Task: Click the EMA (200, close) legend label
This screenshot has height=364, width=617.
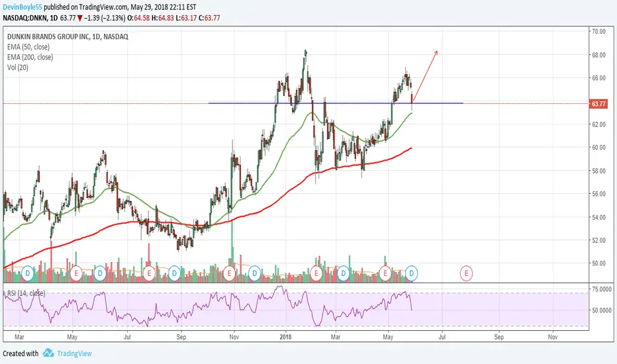Action: [30, 57]
